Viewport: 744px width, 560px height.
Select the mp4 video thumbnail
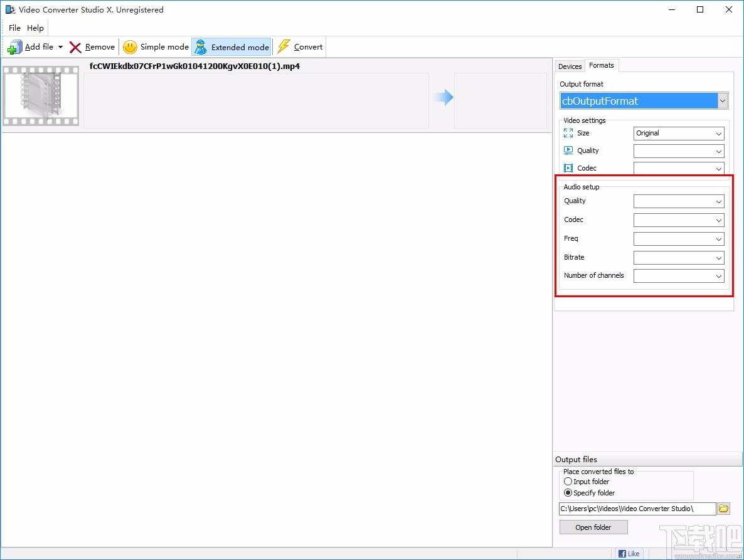(x=41, y=96)
